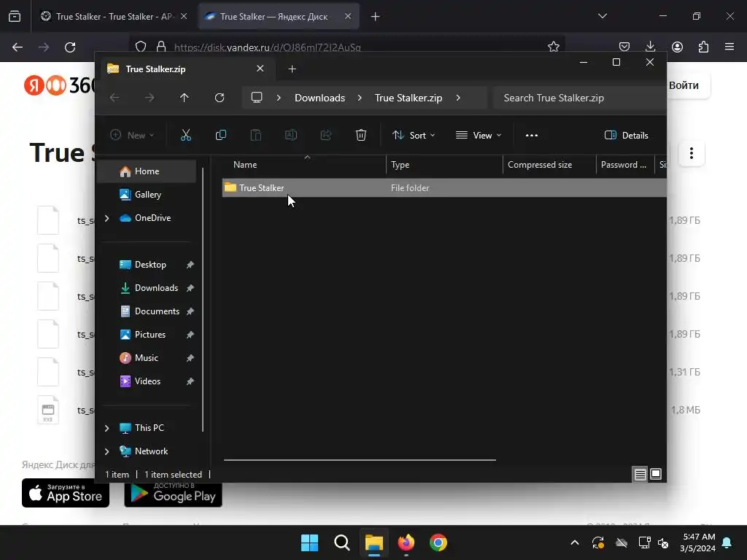Expand the This PC tree node
This screenshot has height=560, width=747.
(107, 428)
